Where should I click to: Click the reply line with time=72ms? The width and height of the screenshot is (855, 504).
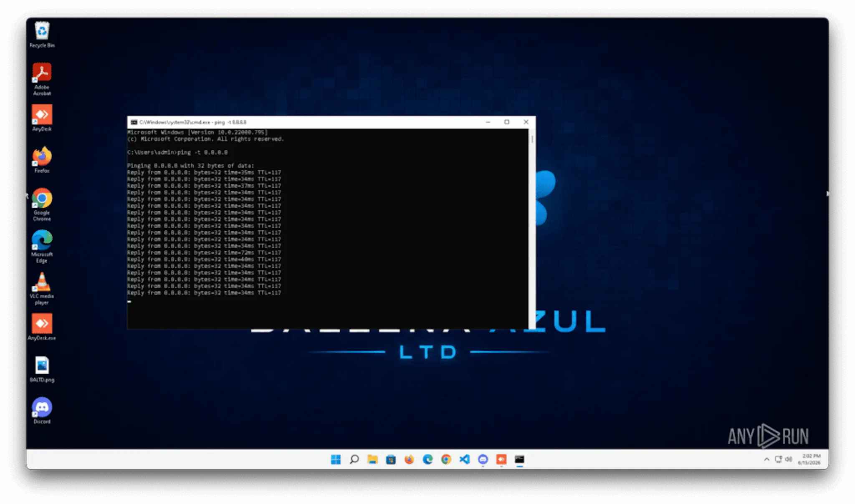pyautogui.click(x=204, y=253)
